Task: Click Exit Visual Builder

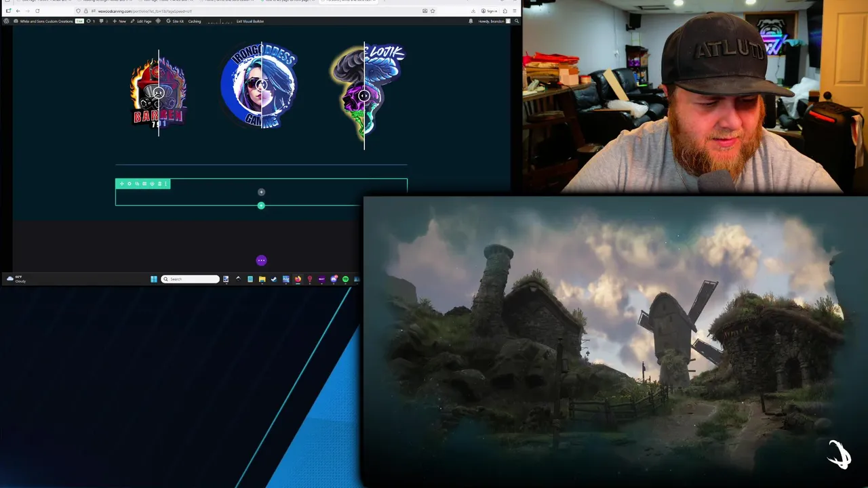Action: tap(250, 21)
